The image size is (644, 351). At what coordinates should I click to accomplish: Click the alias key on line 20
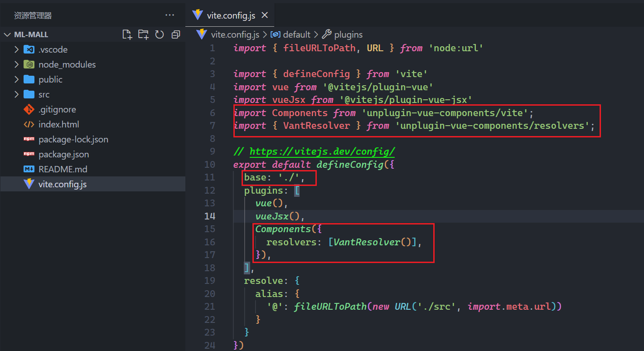(x=269, y=293)
